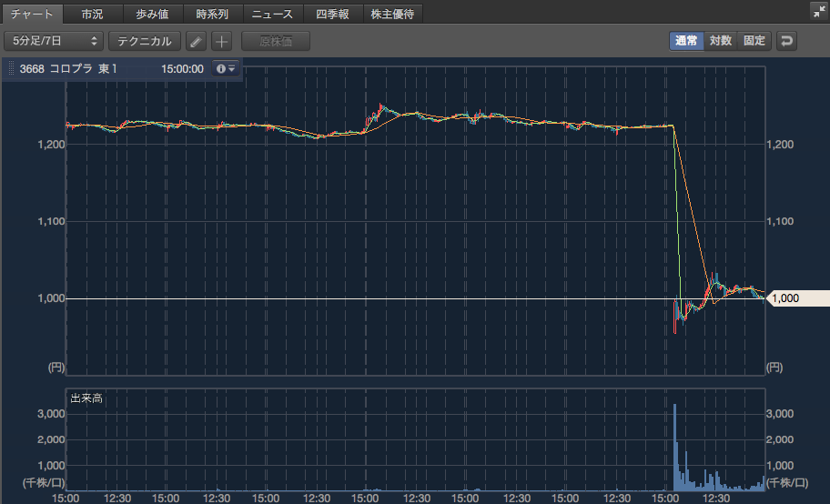Click the 3,000 left volume axis label
This screenshot has height=504, width=830.
51,414
